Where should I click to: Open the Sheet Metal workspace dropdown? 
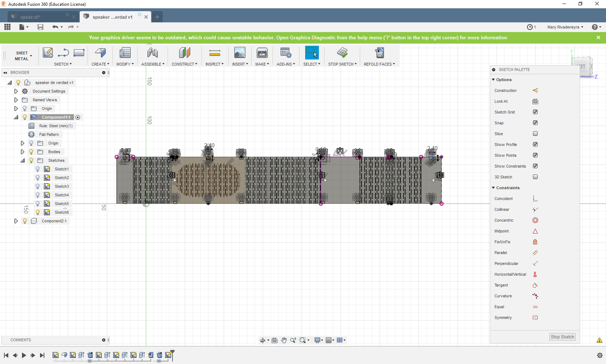pyautogui.click(x=23, y=56)
